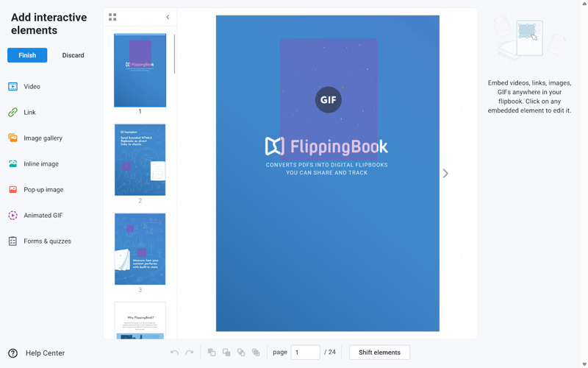Select the GIF element on the page

click(328, 100)
